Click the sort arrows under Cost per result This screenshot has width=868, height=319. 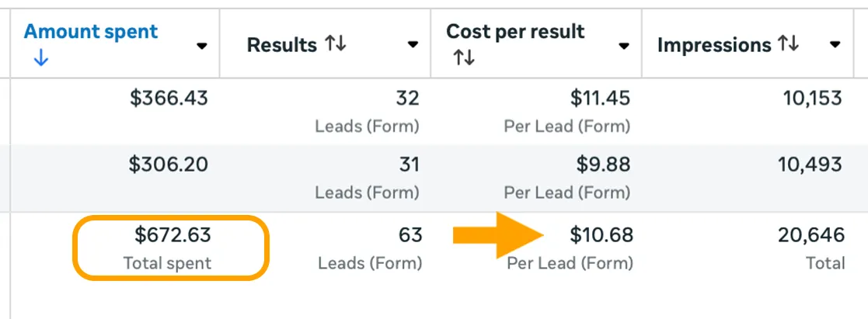463,58
